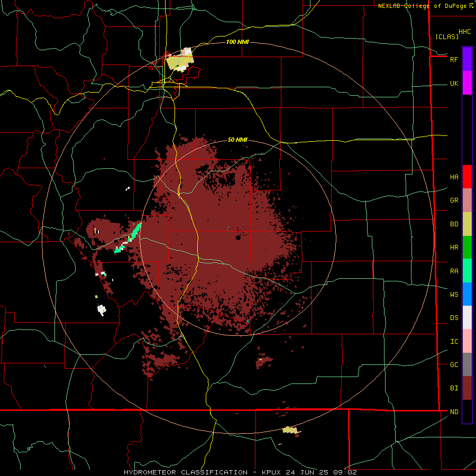The height and width of the screenshot is (476, 476).
Task: Click the purple RF legend color swatch
Action: (467, 59)
